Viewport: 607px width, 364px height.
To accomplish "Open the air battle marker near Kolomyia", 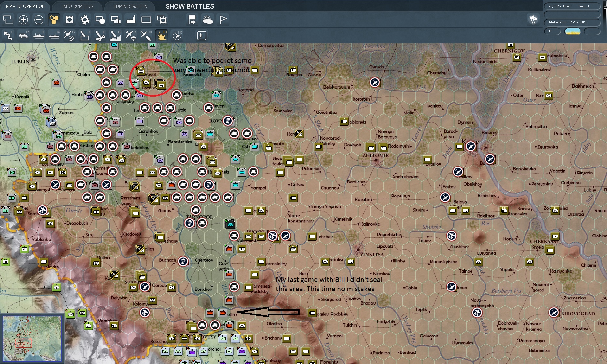I will (145, 312).
